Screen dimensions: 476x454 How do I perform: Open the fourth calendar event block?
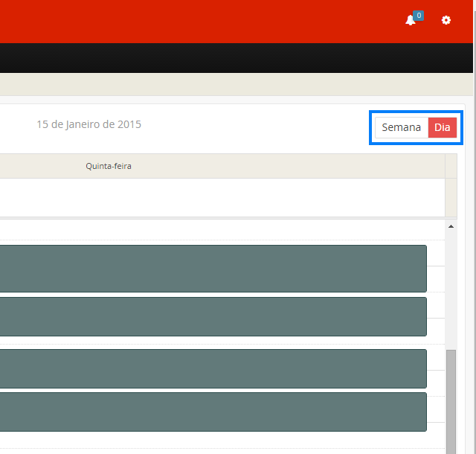point(213,412)
